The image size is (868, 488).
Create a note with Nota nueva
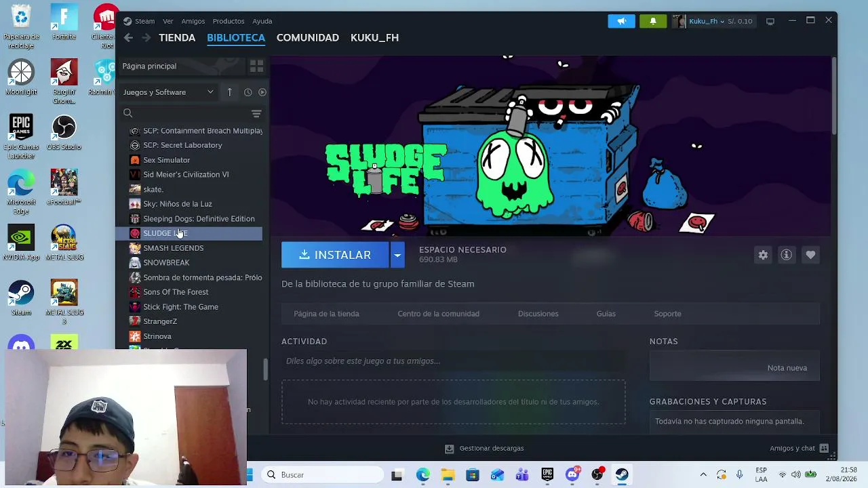click(787, 368)
